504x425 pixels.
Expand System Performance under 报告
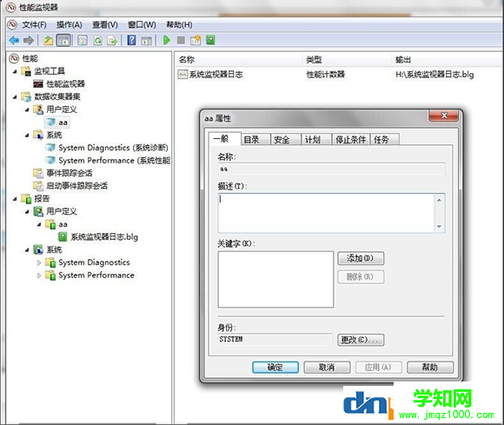coord(39,276)
